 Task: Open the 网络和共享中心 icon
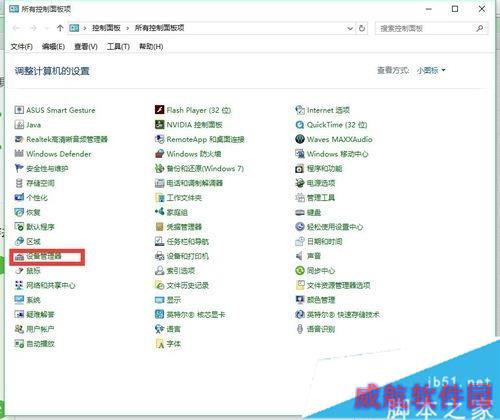click(x=19, y=285)
